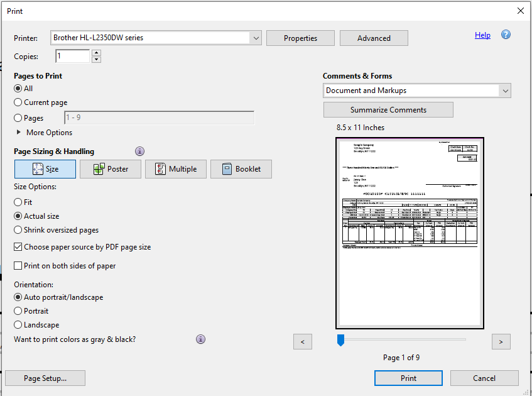
Task: Open the Help link
Action: click(482, 35)
